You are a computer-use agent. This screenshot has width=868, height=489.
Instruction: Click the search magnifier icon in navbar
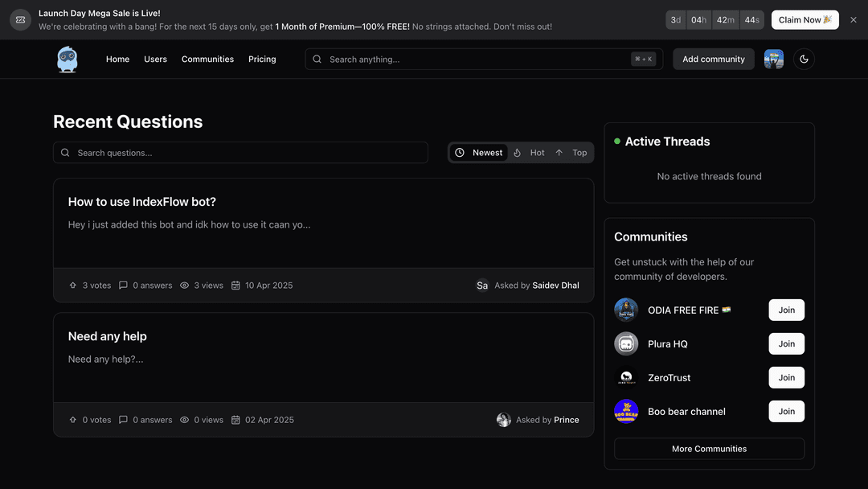point(317,59)
